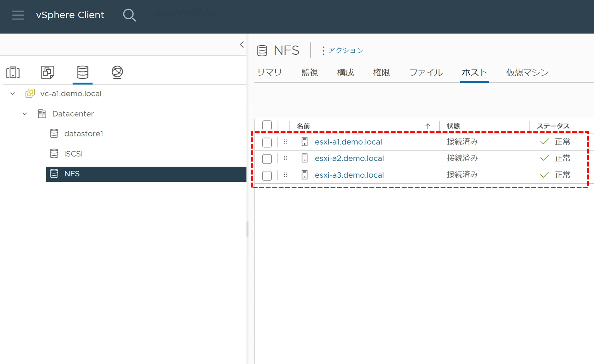Click the datastore1 datastore icon
Image resolution: width=594 pixels, height=364 pixels.
[54, 134]
